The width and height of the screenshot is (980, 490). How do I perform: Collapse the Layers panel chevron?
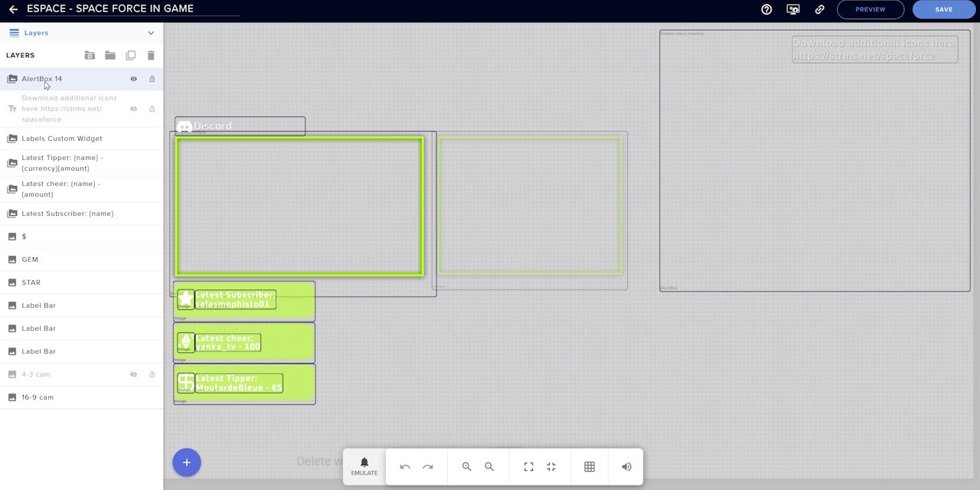151,33
